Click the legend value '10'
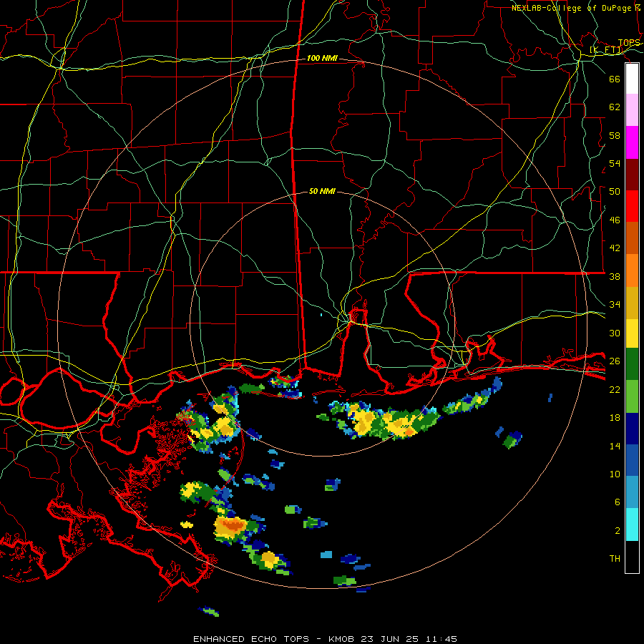The height and width of the screenshot is (644, 644). coord(615,474)
